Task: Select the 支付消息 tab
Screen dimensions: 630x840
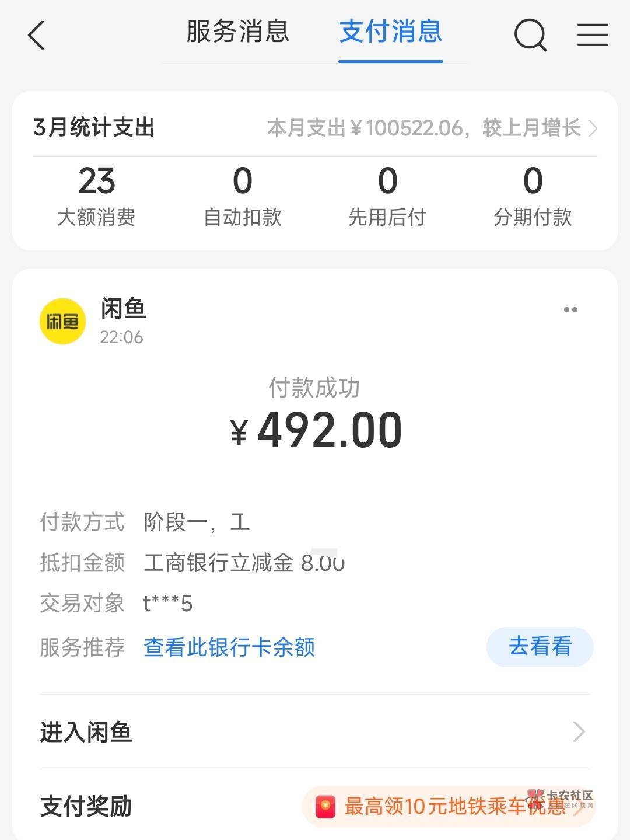Action: pos(391,32)
